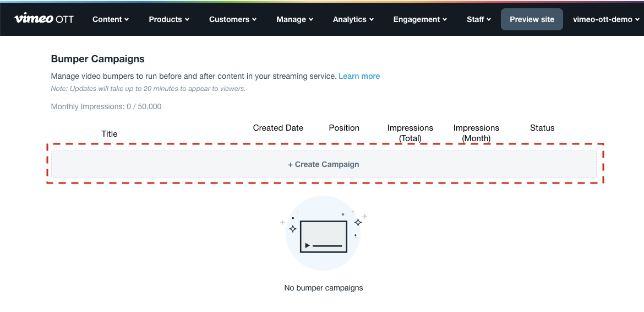644x312 pixels.
Task: Select the Impressions (Month) column header
Action: [x=476, y=133]
